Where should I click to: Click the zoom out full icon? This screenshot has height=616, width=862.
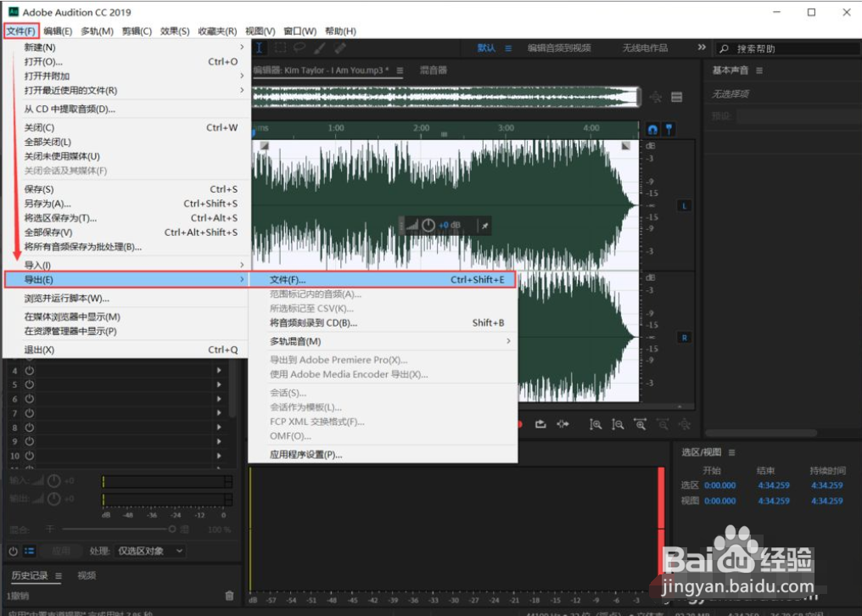coord(685,424)
